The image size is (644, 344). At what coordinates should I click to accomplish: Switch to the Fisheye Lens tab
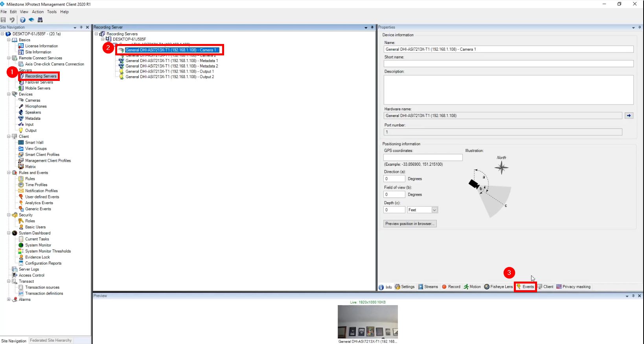[499, 287]
